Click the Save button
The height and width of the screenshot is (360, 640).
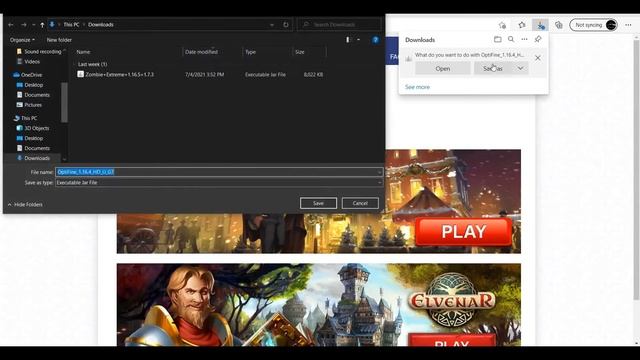click(318, 203)
